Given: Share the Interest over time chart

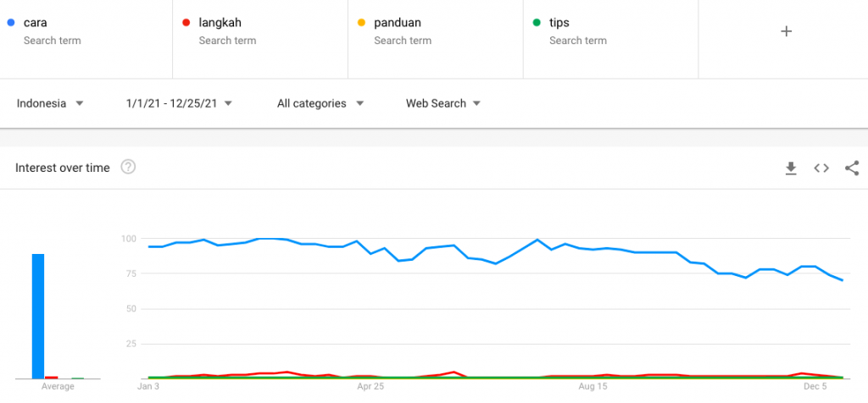Looking at the screenshot, I should click(x=852, y=168).
